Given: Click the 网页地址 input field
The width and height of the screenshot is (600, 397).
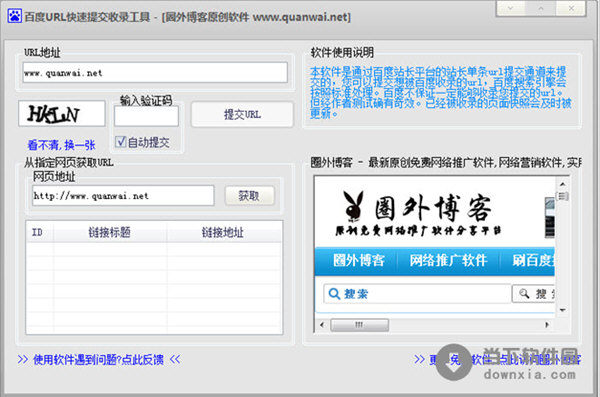Looking at the screenshot, I should pyautogui.click(x=123, y=196).
